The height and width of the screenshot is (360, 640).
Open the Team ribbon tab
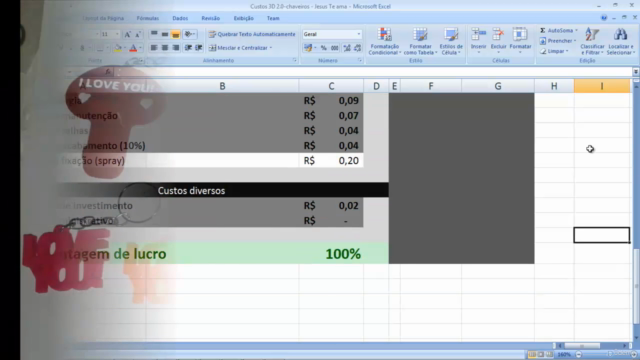[273, 18]
